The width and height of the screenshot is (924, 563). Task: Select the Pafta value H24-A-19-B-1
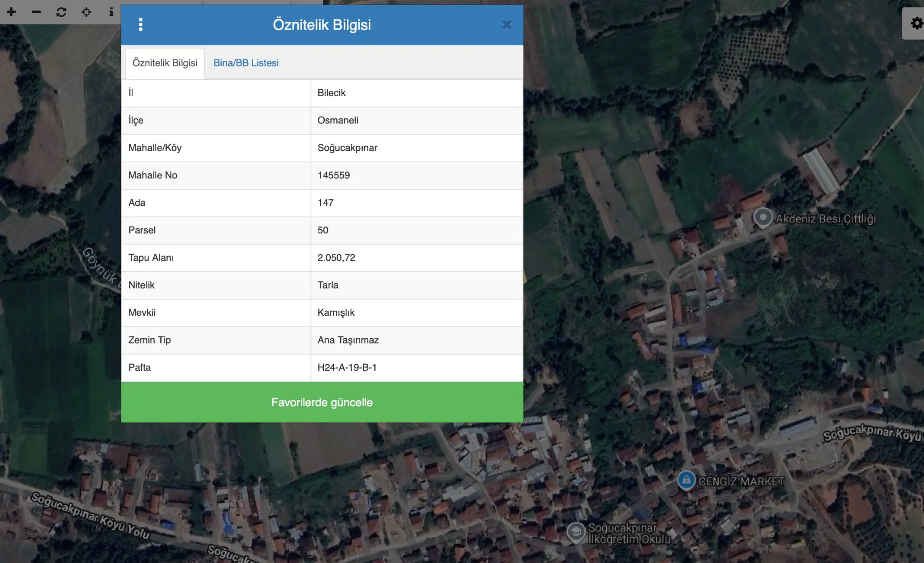[417, 368]
